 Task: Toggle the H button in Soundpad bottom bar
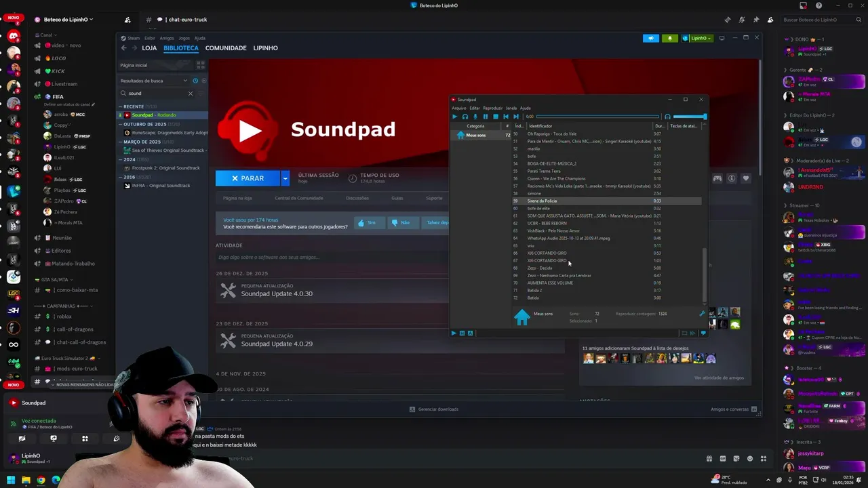point(462,333)
